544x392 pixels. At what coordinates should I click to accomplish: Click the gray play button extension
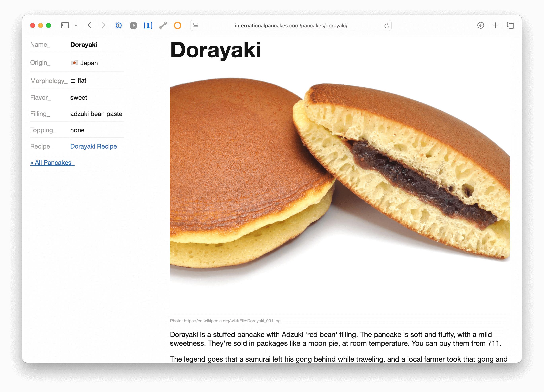[x=133, y=25]
